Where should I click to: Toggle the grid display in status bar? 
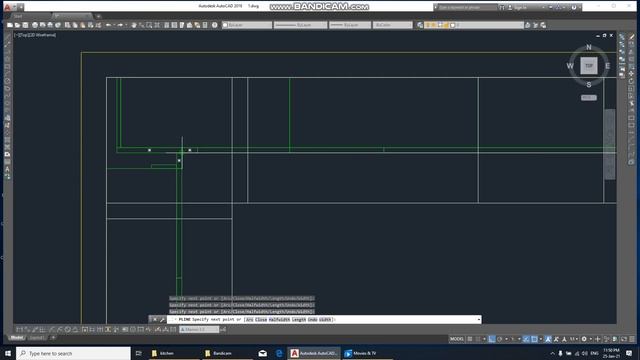pyautogui.click(x=470, y=339)
